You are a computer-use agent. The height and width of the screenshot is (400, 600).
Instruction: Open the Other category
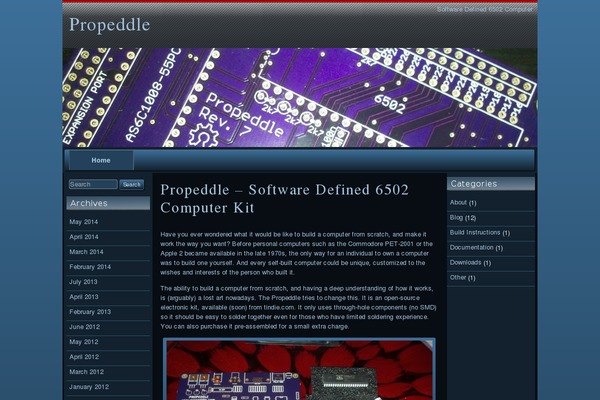click(x=458, y=277)
